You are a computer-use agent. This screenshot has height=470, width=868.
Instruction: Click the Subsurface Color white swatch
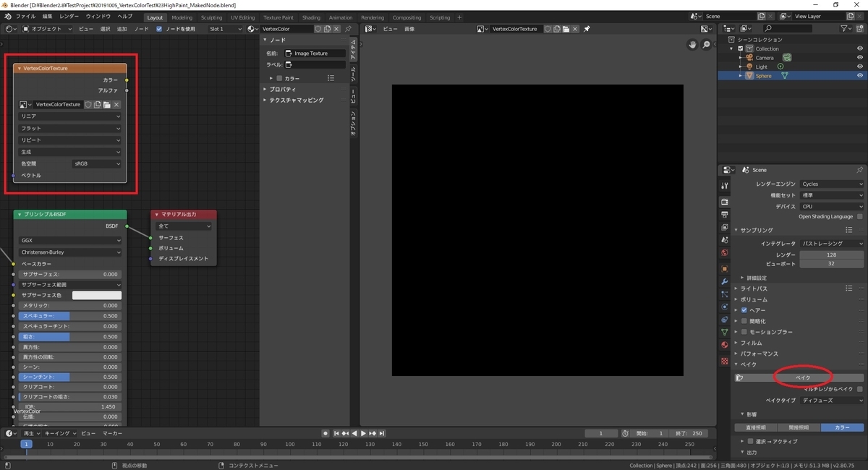pyautogui.click(x=97, y=295)
